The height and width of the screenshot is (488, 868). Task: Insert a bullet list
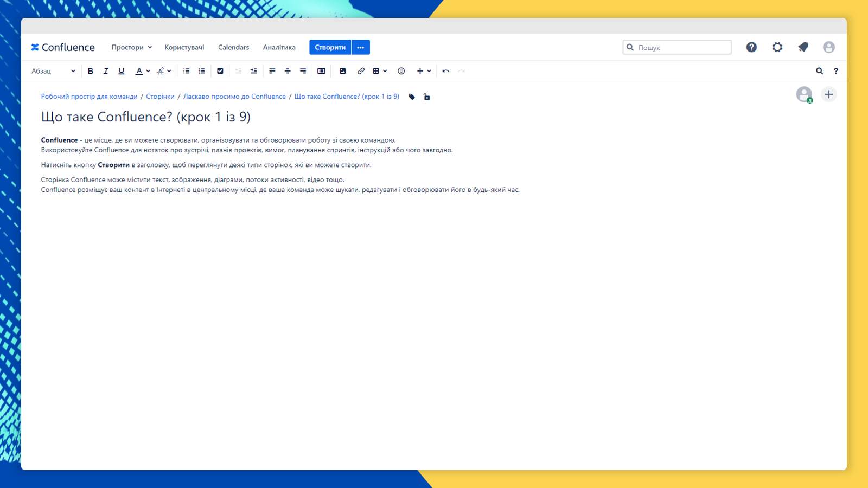click(x=186, y=71)
